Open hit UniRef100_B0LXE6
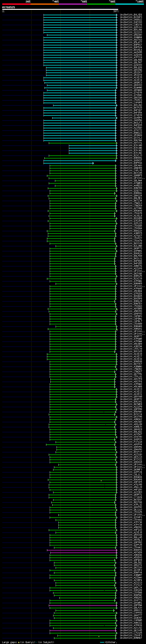Screen dimensions: 146x644 [x=131, y=15]
